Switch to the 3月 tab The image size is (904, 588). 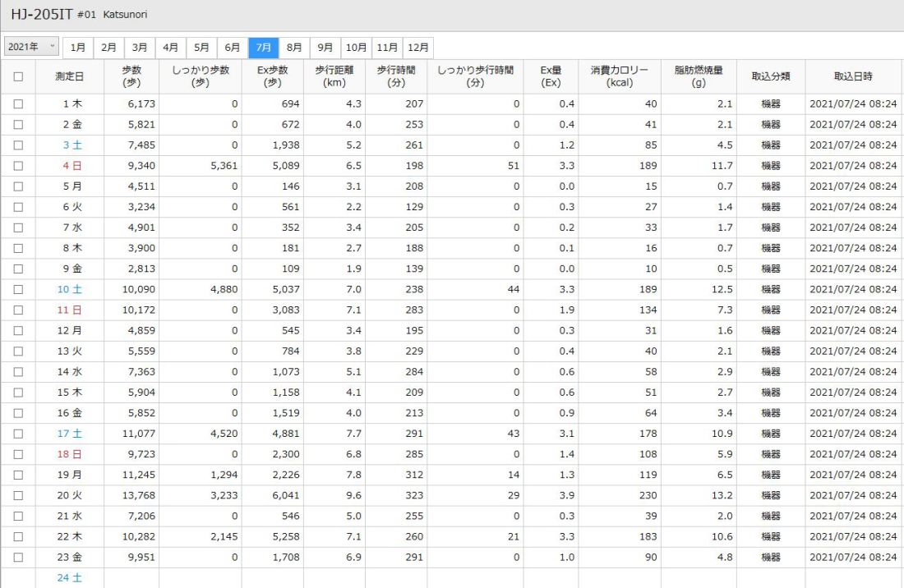(140, 48)
